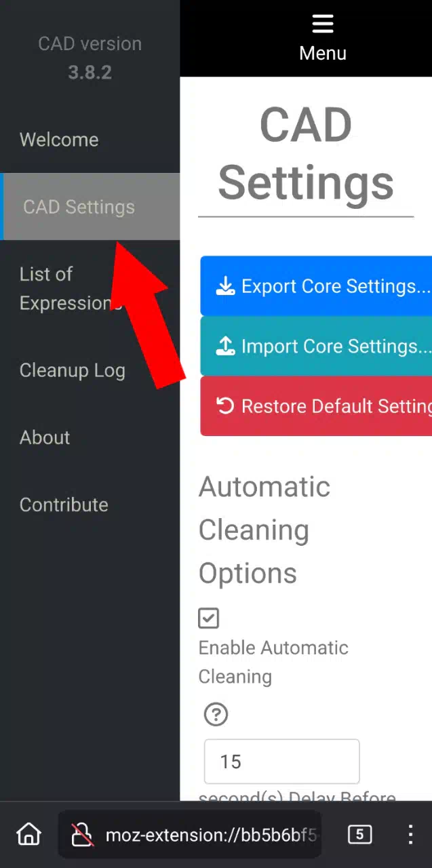Screen dimensions: 432x868
Task: Click the restore undo arrow icon
Action: 225,406
